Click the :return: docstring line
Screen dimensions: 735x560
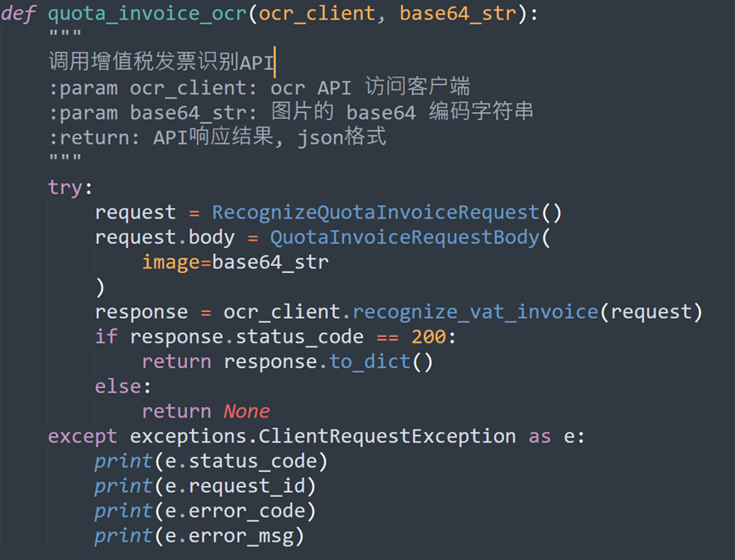click(x=218, y=137)
